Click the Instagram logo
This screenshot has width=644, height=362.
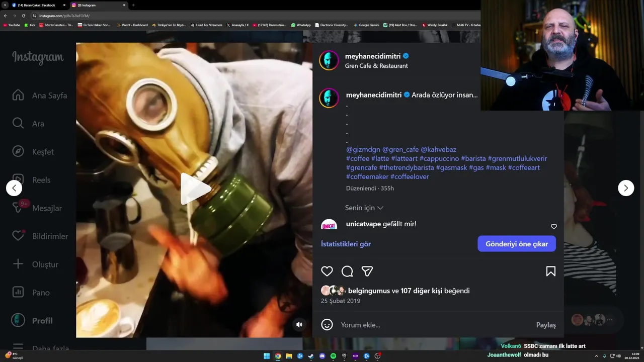click(x=38, y=58)
